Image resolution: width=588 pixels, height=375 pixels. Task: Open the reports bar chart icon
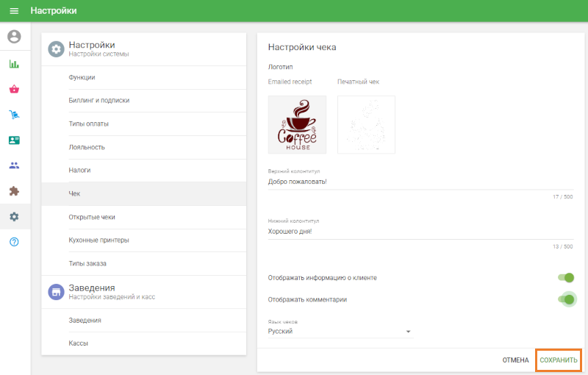click(x=14, y=64)
